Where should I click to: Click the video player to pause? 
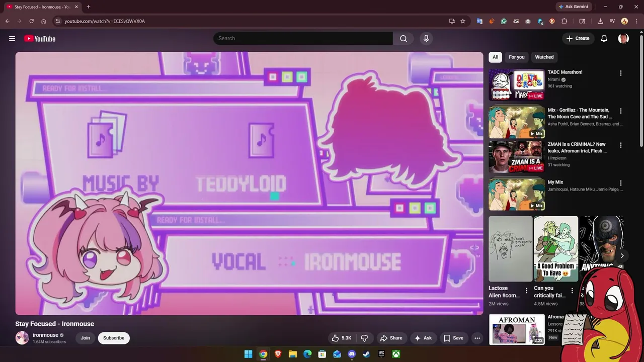coord(249,184)
